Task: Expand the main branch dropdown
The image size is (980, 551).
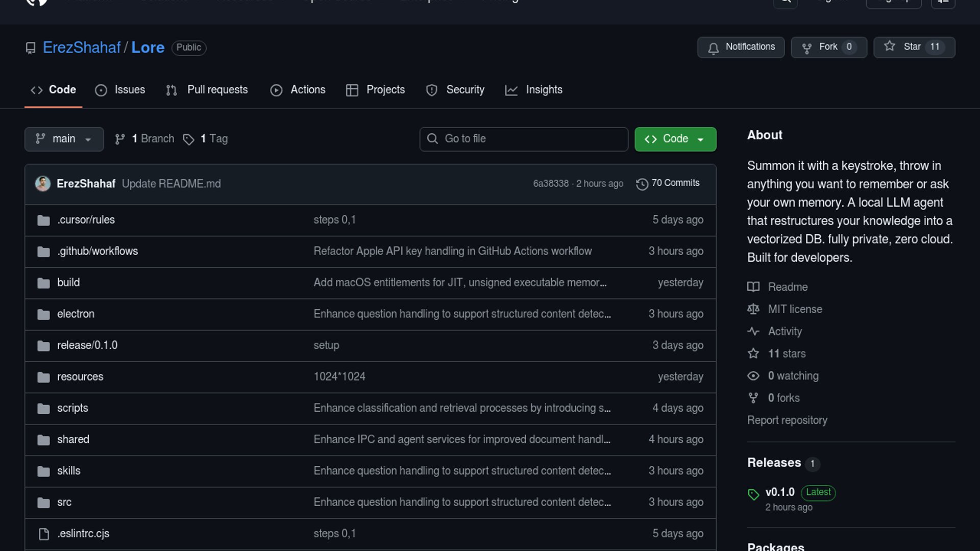Action: [x=64, y=139]
